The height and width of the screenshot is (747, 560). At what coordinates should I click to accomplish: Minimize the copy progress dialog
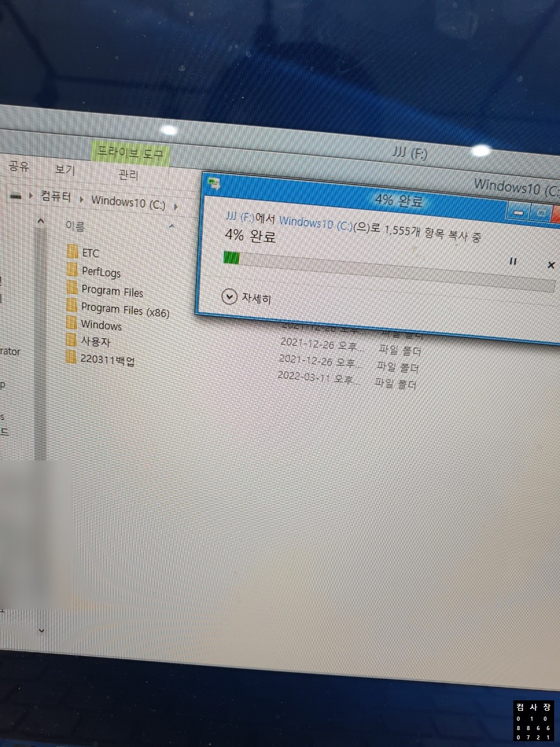[x=519, y=212]
